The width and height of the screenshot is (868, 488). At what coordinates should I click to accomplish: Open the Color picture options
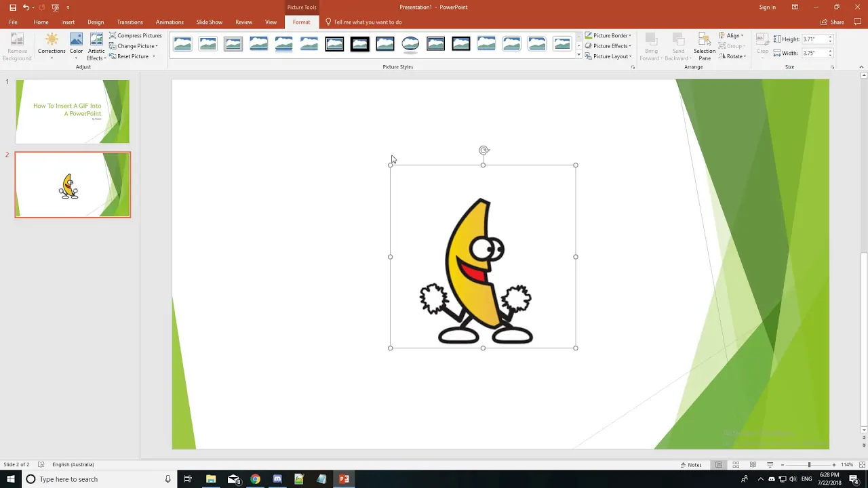coord(76,45)
